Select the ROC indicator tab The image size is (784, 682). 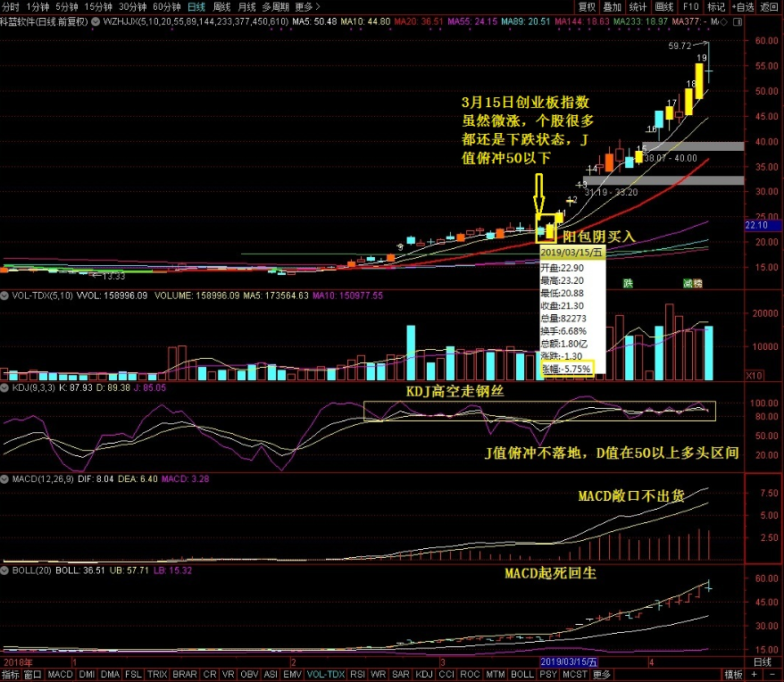470,675
